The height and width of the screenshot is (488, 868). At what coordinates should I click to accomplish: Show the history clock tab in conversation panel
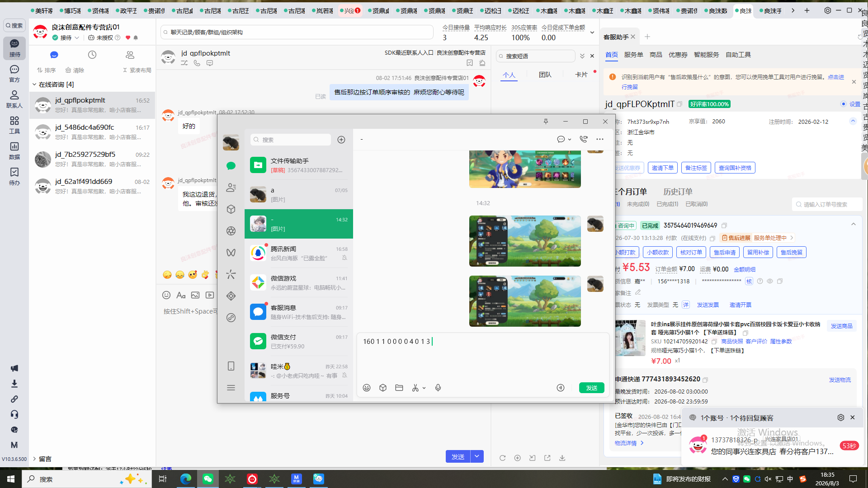tap(92, 55)
